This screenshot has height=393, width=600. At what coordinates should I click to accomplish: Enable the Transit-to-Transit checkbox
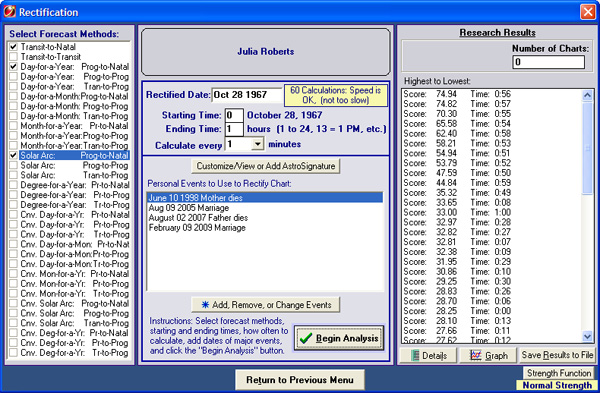[13, 57]
